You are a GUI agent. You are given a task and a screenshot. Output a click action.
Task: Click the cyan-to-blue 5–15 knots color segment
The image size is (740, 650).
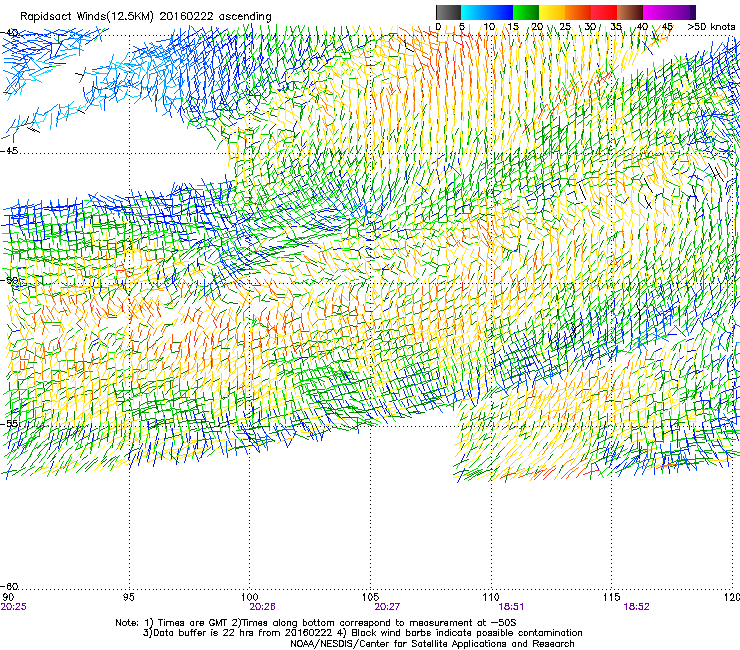pos(487,12)
